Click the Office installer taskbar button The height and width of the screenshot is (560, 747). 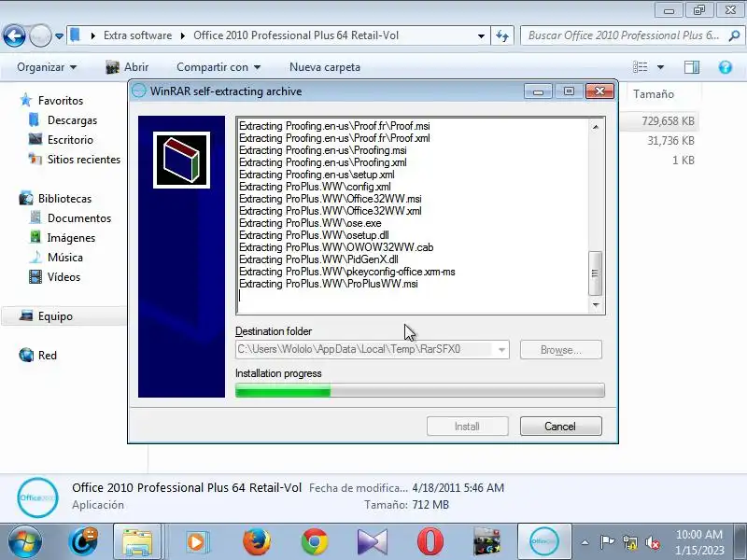tap(544, 541)
